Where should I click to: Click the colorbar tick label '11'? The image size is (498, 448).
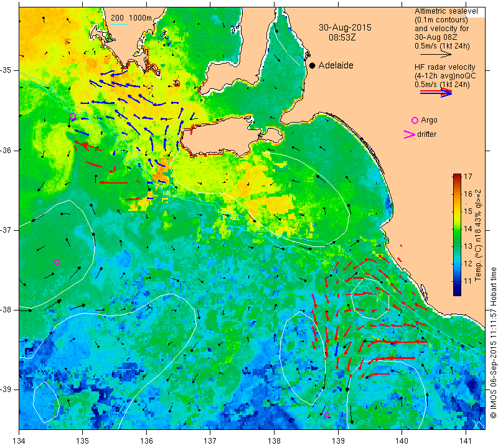point(468,281)
